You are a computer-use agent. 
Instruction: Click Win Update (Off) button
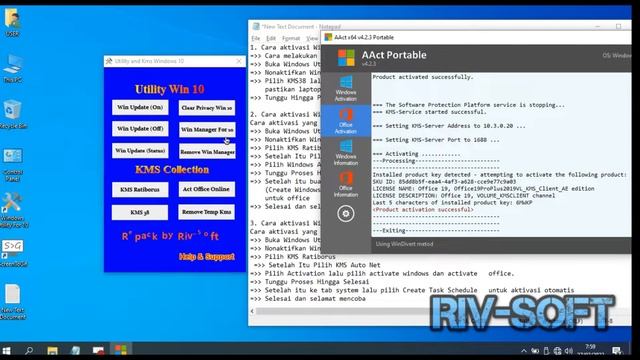pos(140,129)
